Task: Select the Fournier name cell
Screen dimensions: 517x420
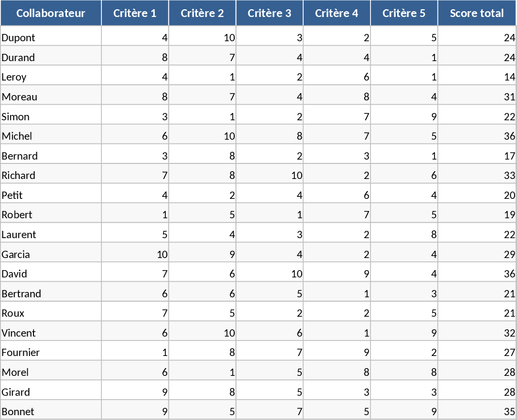Action: pos(51,352)
